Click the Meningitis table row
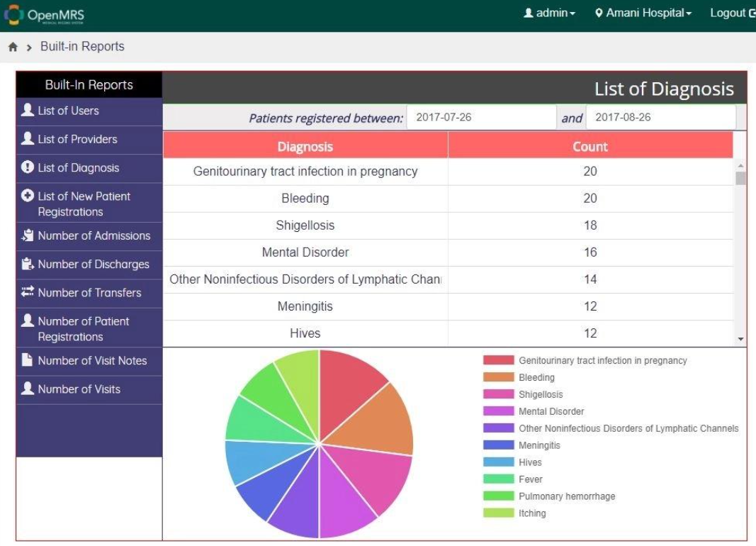Viewport: 756px width, 546px height. click(448, 307)
